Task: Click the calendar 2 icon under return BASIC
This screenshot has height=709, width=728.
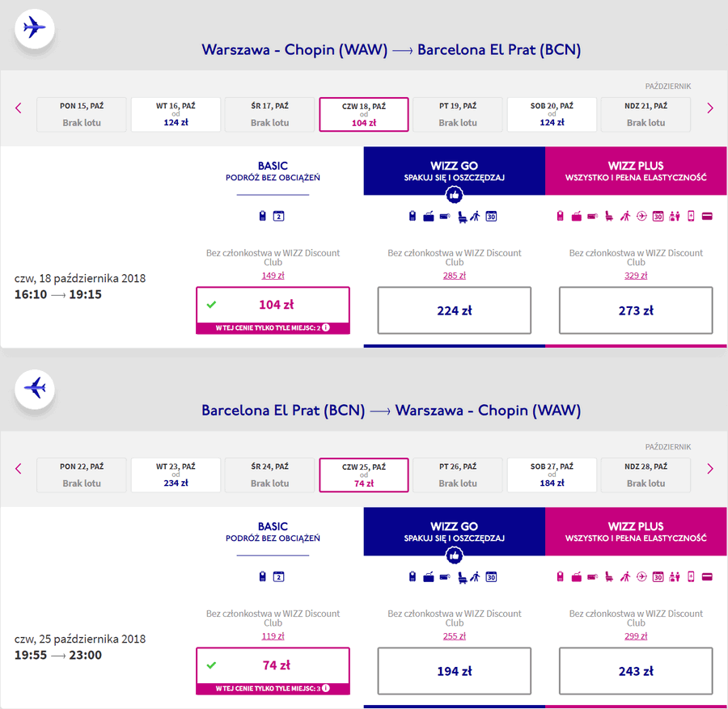Action: (278, 576)
